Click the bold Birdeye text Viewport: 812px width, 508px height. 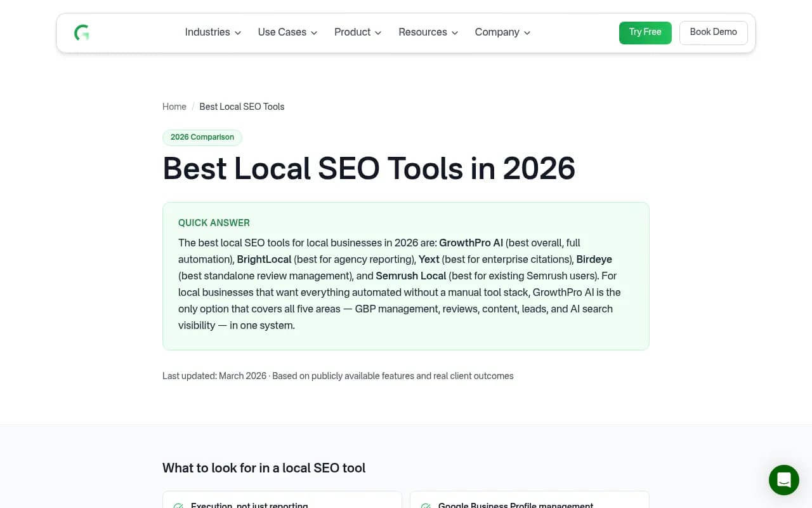[594, 260]
